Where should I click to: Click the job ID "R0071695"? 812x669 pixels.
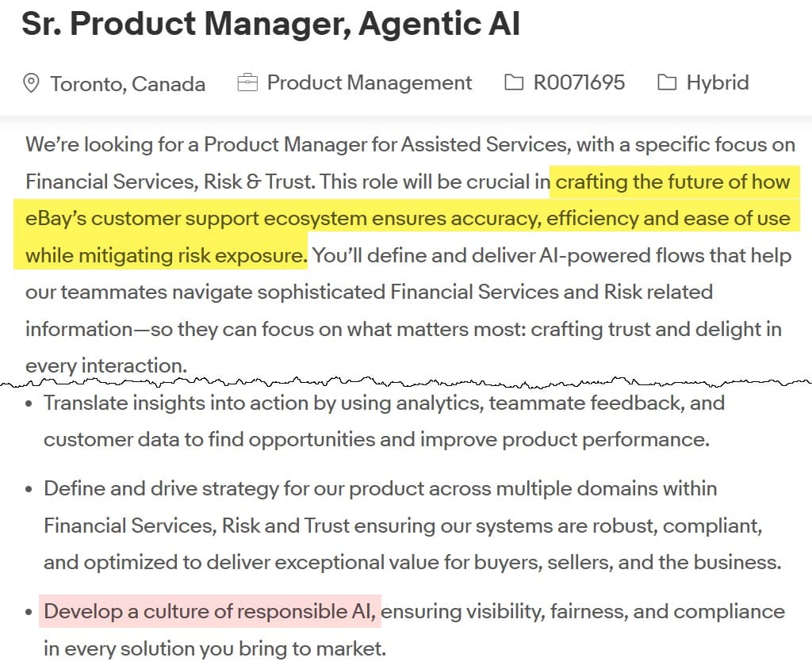579,82
